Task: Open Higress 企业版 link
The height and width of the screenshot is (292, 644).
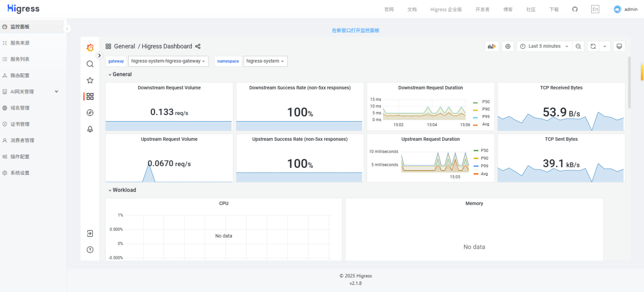Action: coord(446,9)
